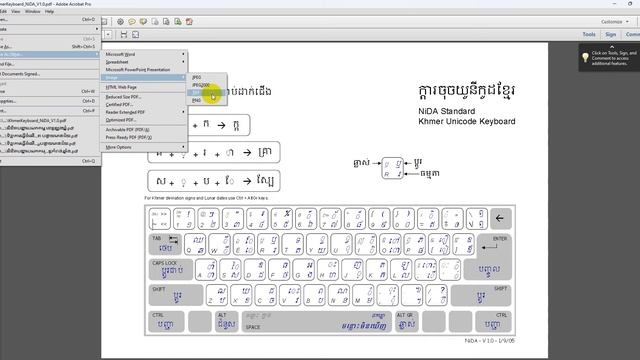
Task: Open the View menu
Action: 16,11
